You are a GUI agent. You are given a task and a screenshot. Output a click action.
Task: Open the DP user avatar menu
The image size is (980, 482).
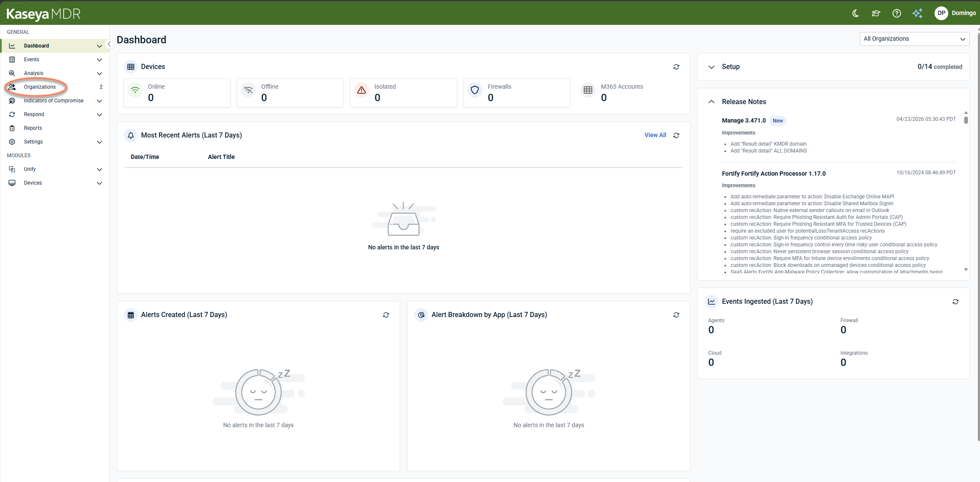941,13
